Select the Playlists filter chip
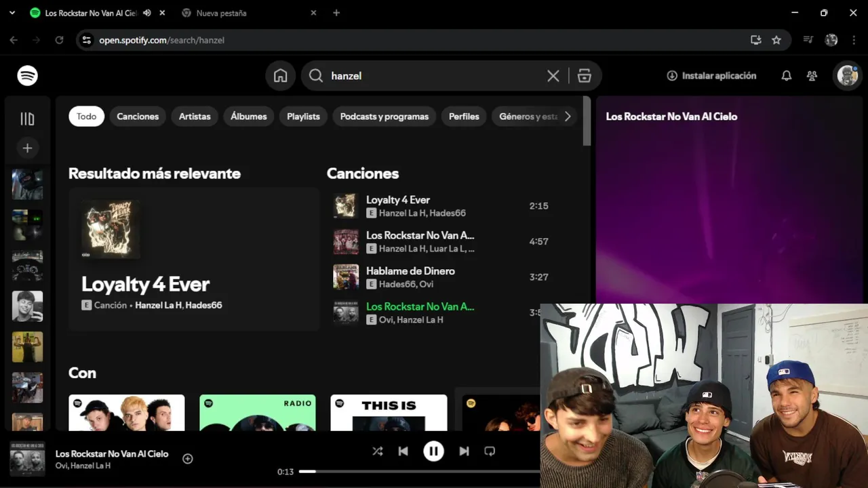The height and width of the screenshot is (488, 868). 303,117
